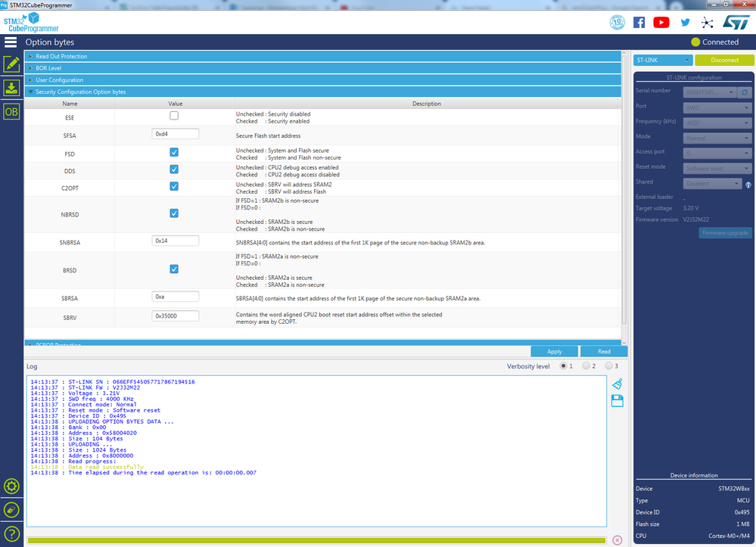Click the Name column header
The width and height of the screenshot is (756, 547).
(70, 104)
